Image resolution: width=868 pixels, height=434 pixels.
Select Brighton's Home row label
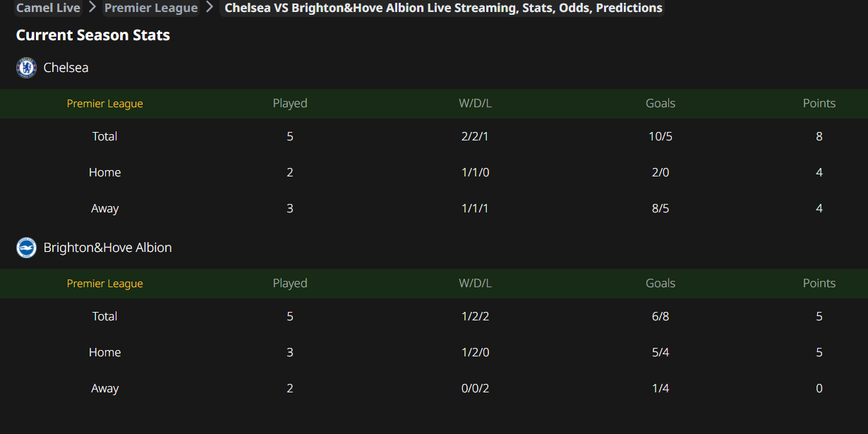(105, 352)
